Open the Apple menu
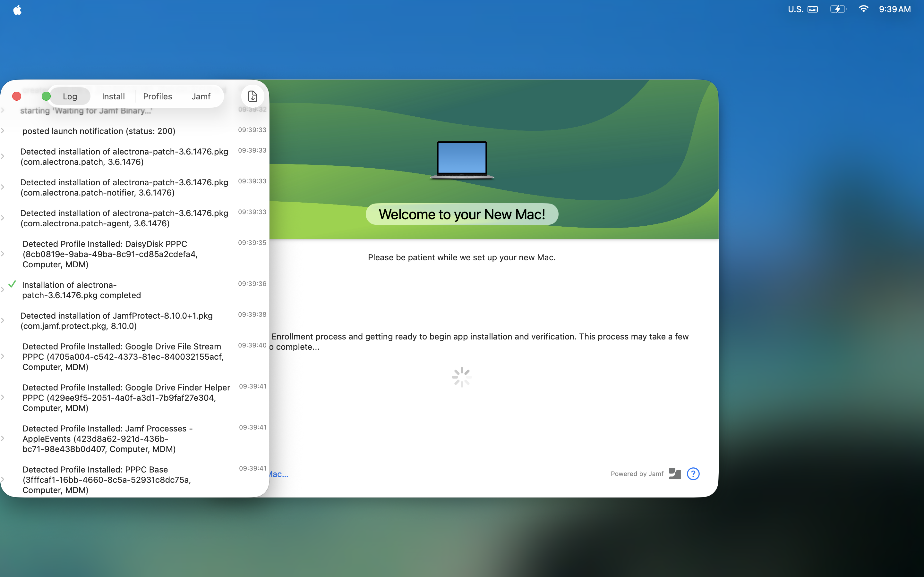Image resolution: width=924 pixels, height=577 pixels. click(17, 9)
